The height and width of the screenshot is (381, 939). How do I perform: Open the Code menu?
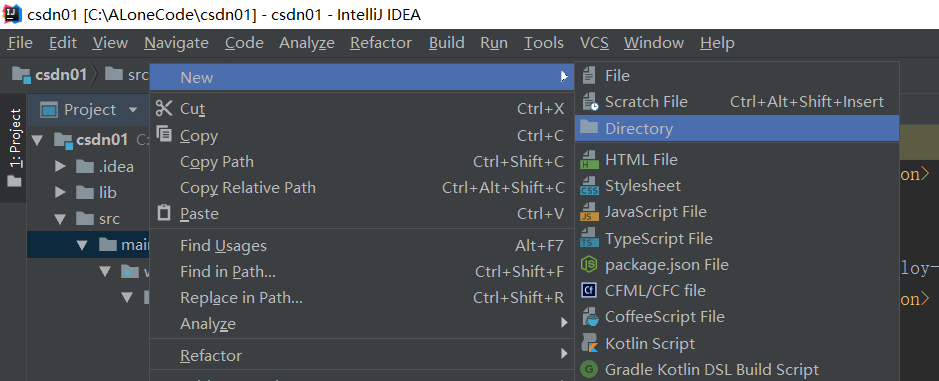(x=244, y=43)
